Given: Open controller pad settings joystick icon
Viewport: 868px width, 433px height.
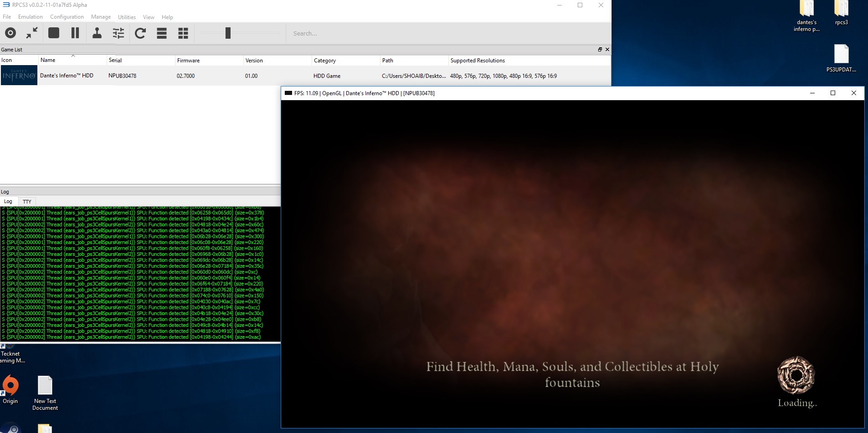Looking at the screenshot, I should 97,33.
